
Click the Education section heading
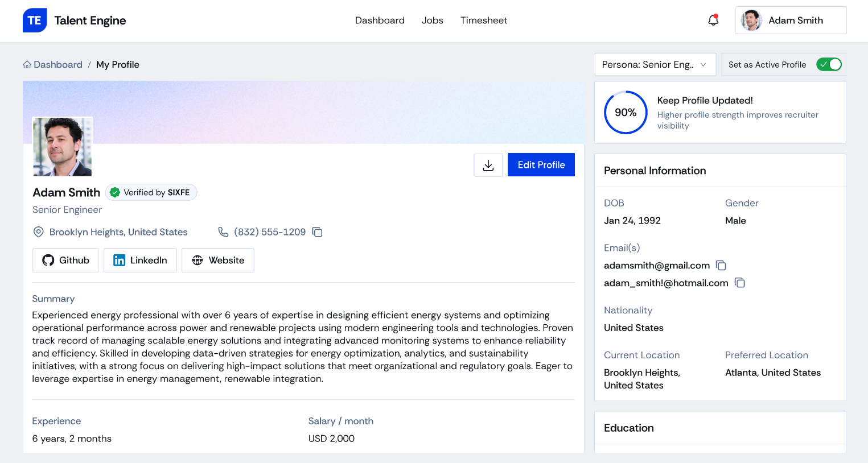tap(629, 428)
